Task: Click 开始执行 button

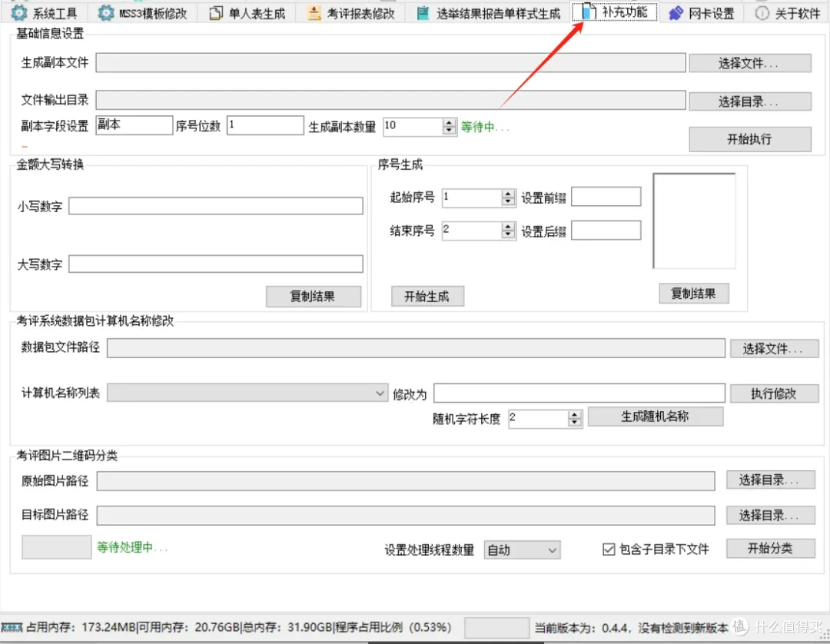Action: [749, 139]
